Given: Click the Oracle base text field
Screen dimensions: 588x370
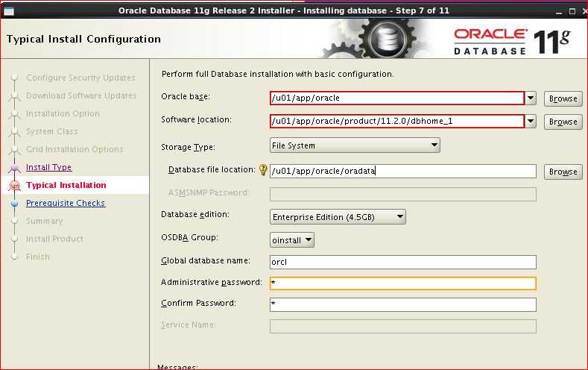Looking at the screenshot, I should [x=396, y=98].
